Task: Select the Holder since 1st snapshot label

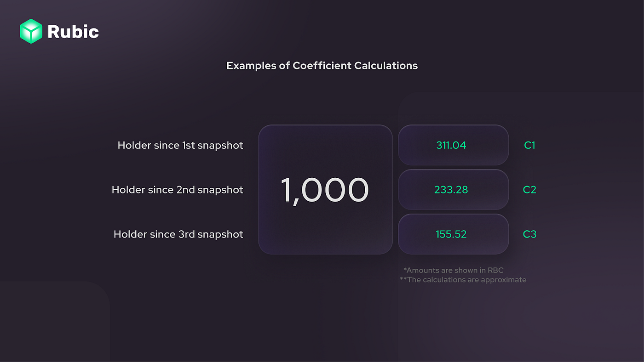Action: [x=180, y=145]
